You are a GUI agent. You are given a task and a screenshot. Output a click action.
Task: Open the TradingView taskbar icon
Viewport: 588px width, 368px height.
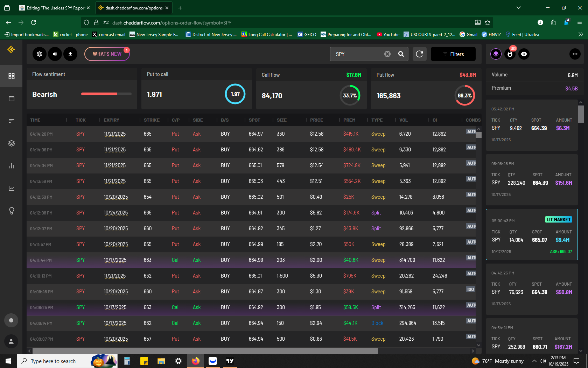tap(230, 361)
